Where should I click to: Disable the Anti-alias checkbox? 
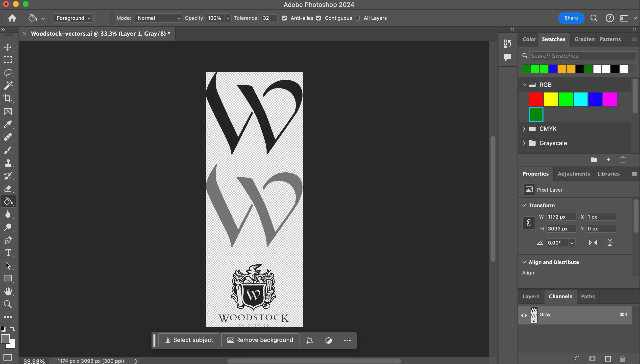284,18
